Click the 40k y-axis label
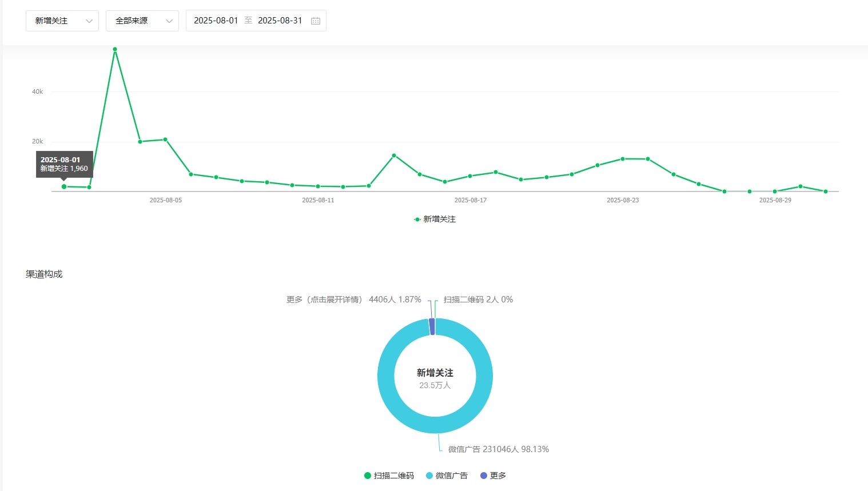 (x=37, y=91)
